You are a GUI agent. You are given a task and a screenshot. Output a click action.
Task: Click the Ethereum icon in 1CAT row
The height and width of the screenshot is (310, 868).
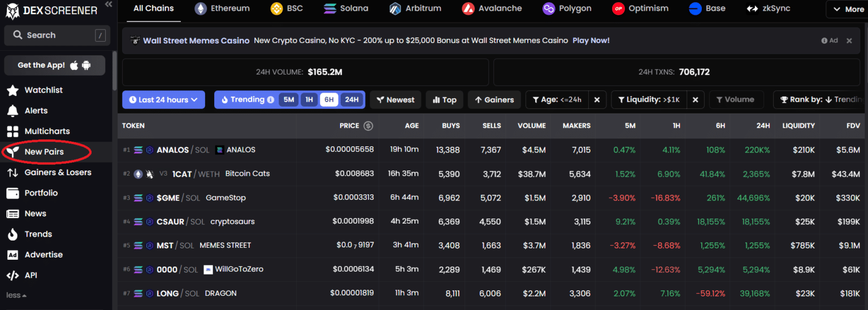pos(138,174)
